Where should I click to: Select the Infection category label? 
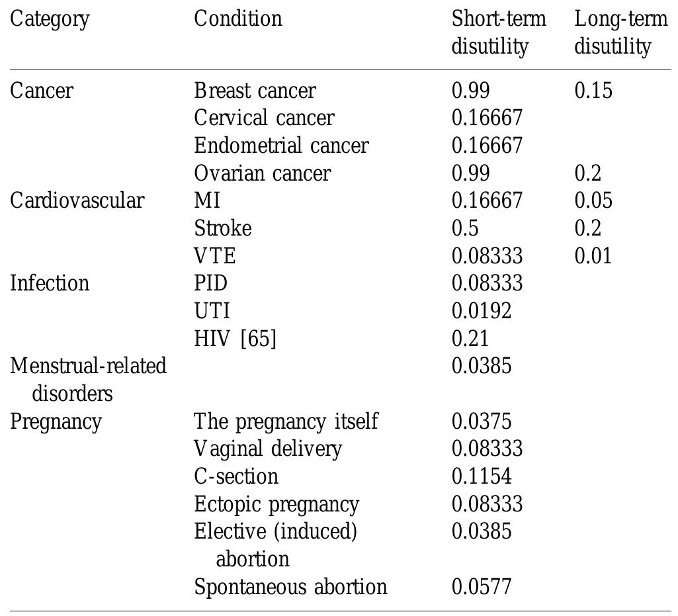tap(50, 283)
